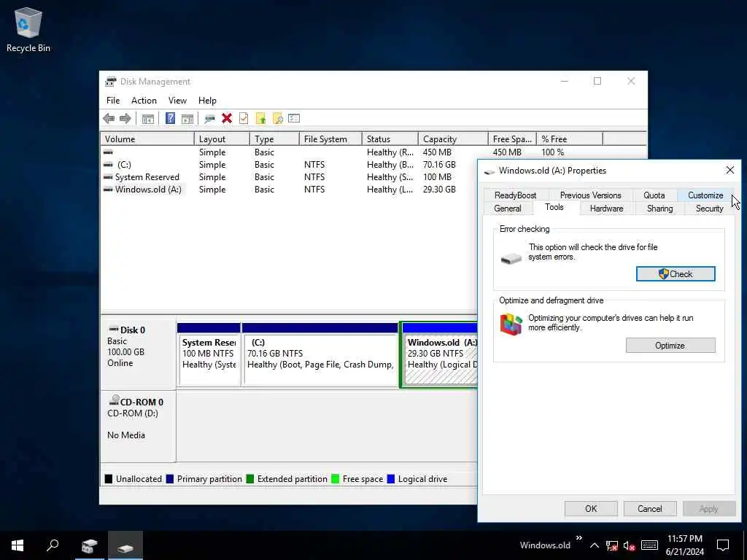Open the Help menu

coord(207,101)
